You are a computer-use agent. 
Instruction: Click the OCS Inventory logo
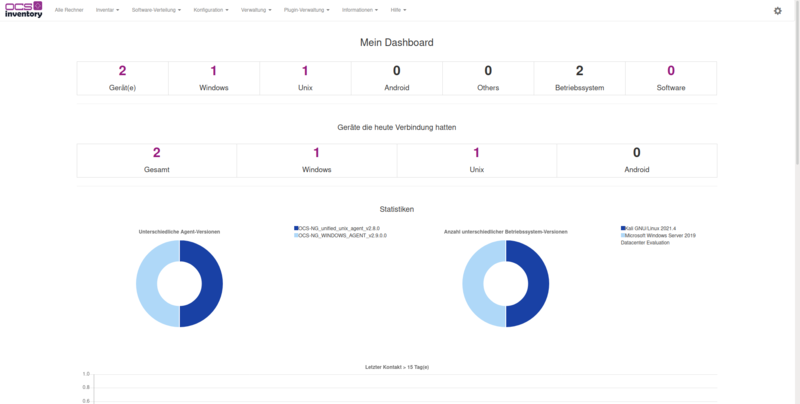[23, 10]
